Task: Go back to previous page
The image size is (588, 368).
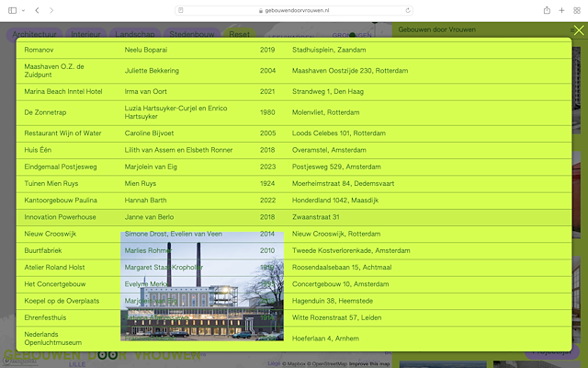Action: pyautogui.click(x=37, y=10)
